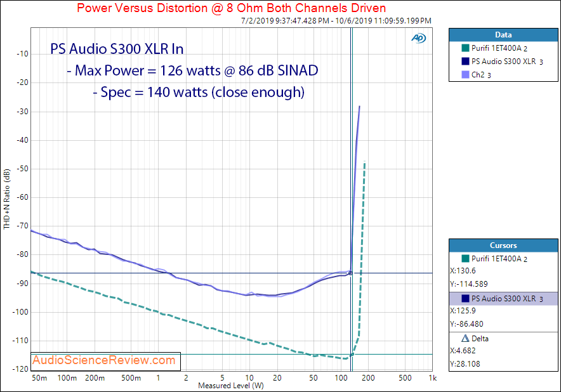Click the Data panel header
The image size is (561, 392).
pyautogui.click(x=503, y=35)
